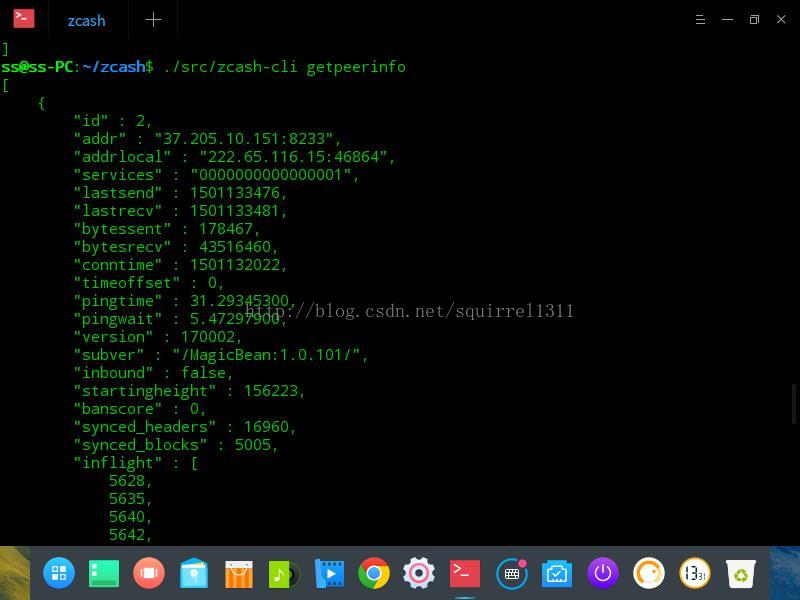800x600 pixels.
Task: Click the bytesrecv 43516460 line
Action: tap(176, 247)
